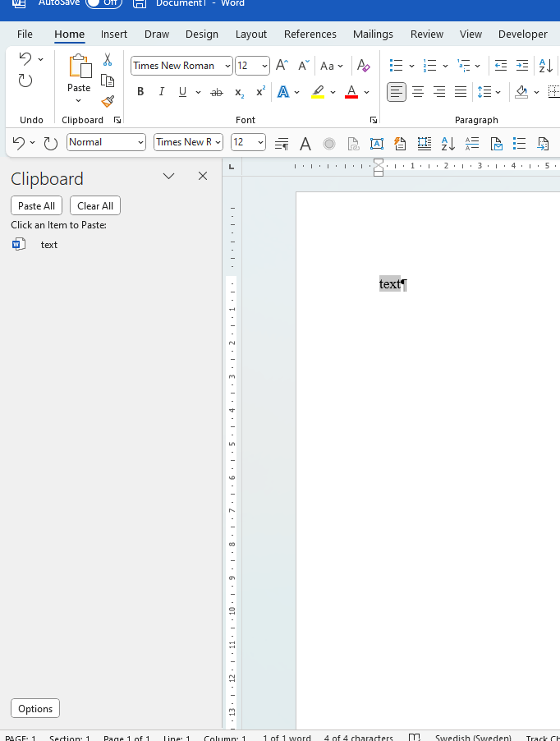Click the Clear All button
Viewport: 560px width, 741px height.
click(95, 206)
